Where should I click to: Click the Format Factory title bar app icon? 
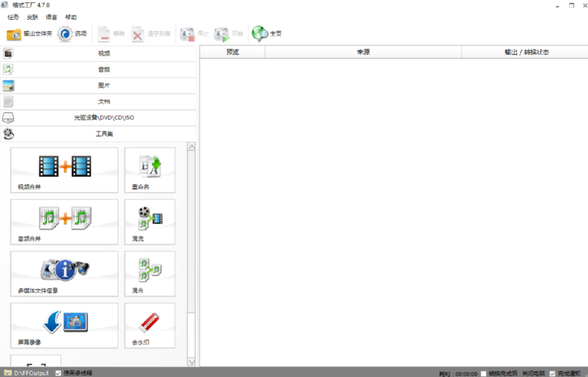pos(5,5)
